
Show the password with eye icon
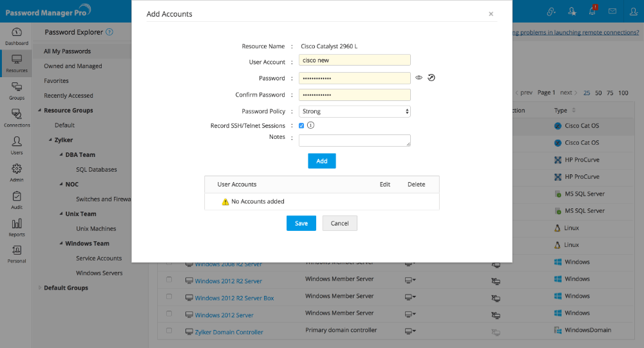pos(419,78)
